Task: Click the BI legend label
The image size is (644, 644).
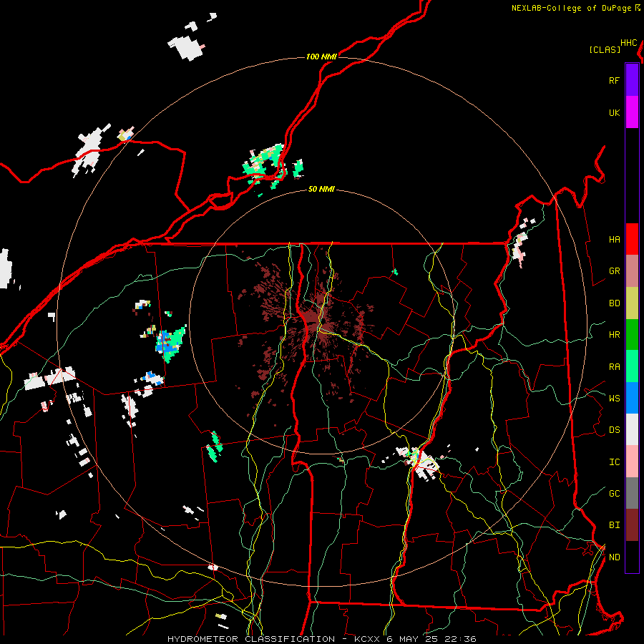Action: tap(614, 525)
